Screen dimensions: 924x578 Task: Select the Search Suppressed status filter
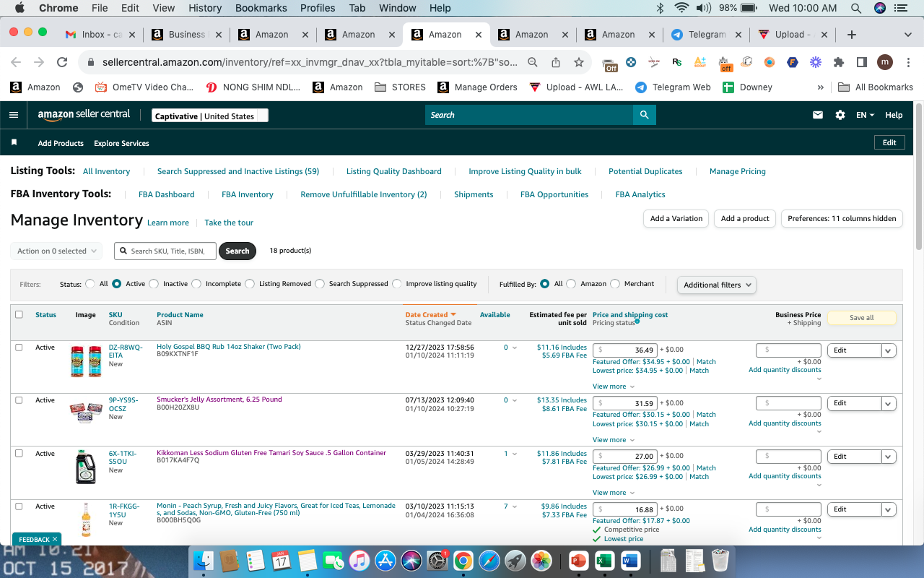click(x=320, y=284)
